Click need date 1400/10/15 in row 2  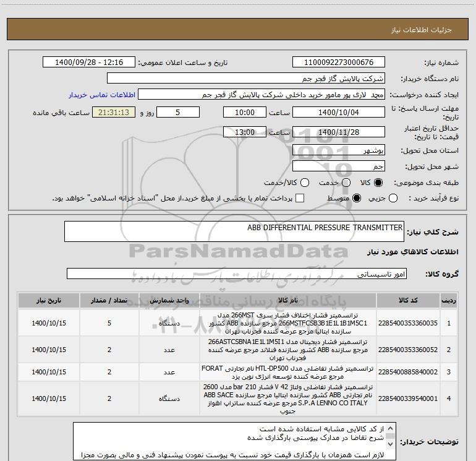point(49,350)
